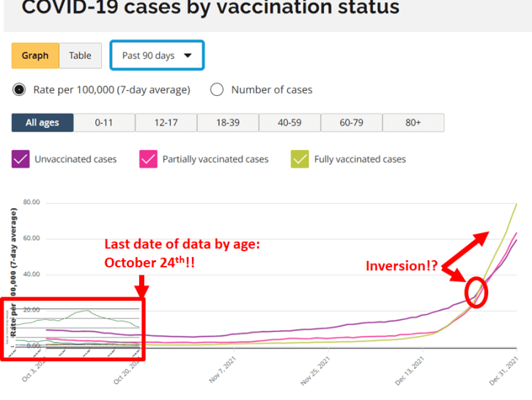The width and height of the screenshot is (532, 400).
Task: Toggle the Unvaccinated cases checkbox
Action: (21, 159)
